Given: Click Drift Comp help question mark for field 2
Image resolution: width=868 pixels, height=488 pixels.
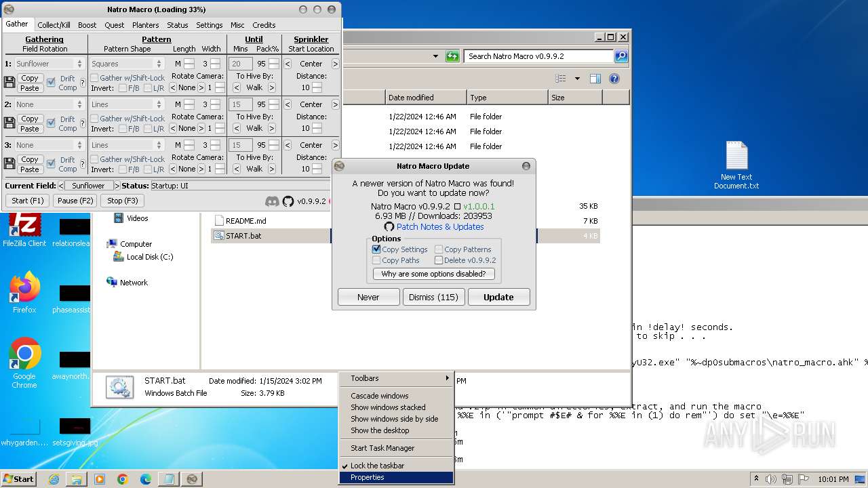Looking at the screenshot, I should click(x=83, y=123).
